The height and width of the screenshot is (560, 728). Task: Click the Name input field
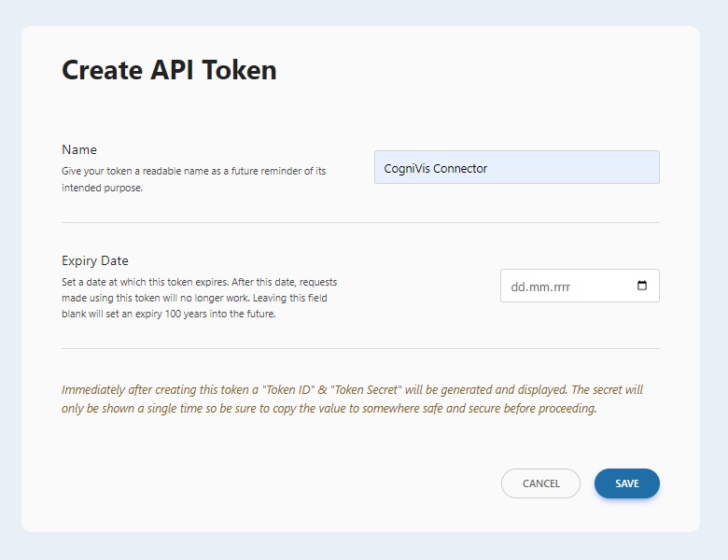pyautogui.click(x=516, y=167)
